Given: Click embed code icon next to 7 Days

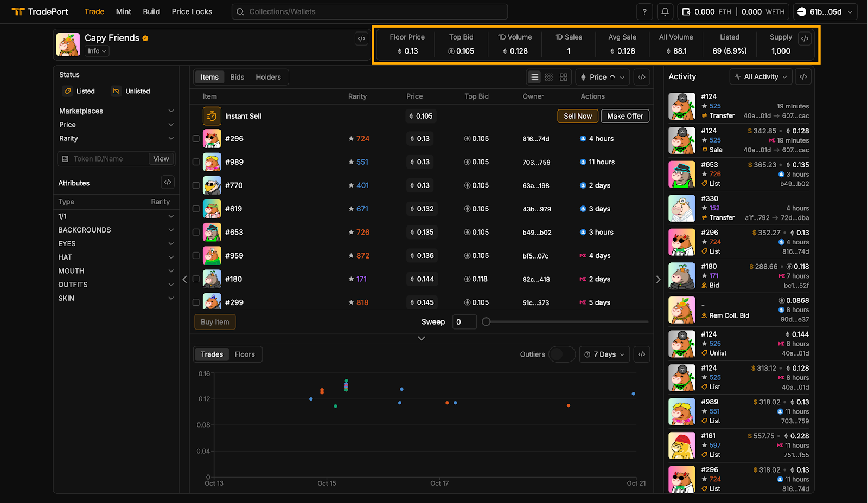Looking at the screenshot, I should tap(642, 354).
